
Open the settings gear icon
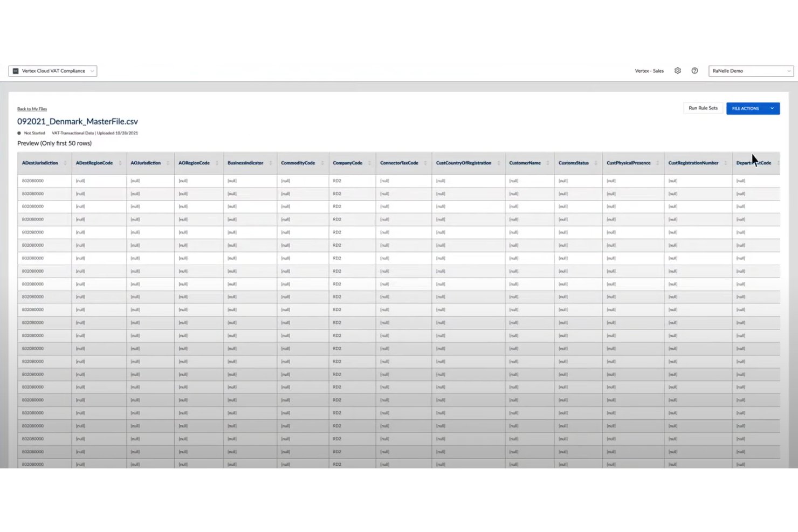click(678, 71)
